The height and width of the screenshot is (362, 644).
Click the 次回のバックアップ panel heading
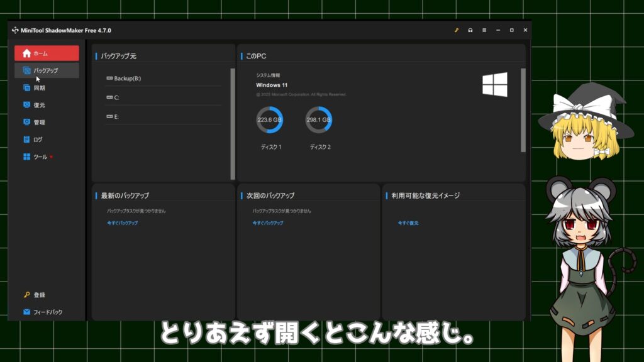click(270, 195)
